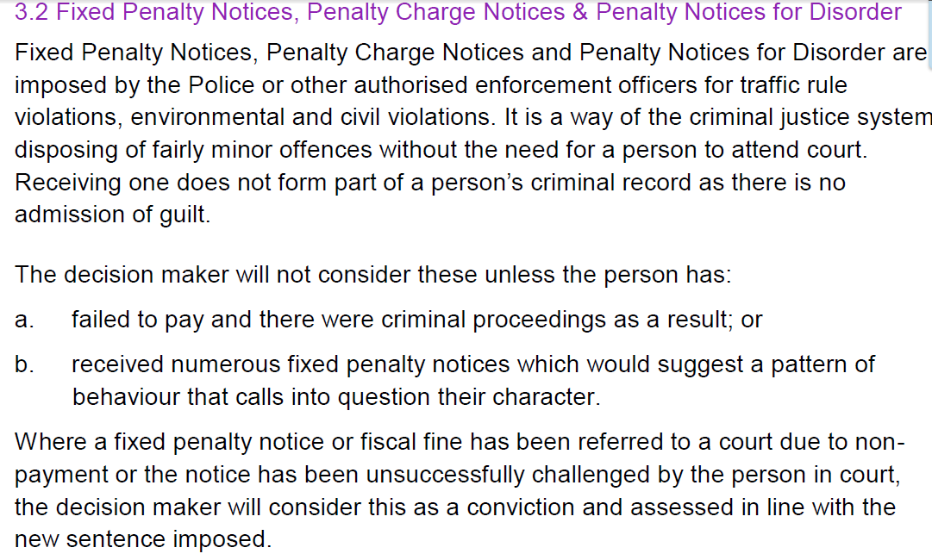Click the line starting "The decision maker will not"
932x560 pixels.
(372, 274)
